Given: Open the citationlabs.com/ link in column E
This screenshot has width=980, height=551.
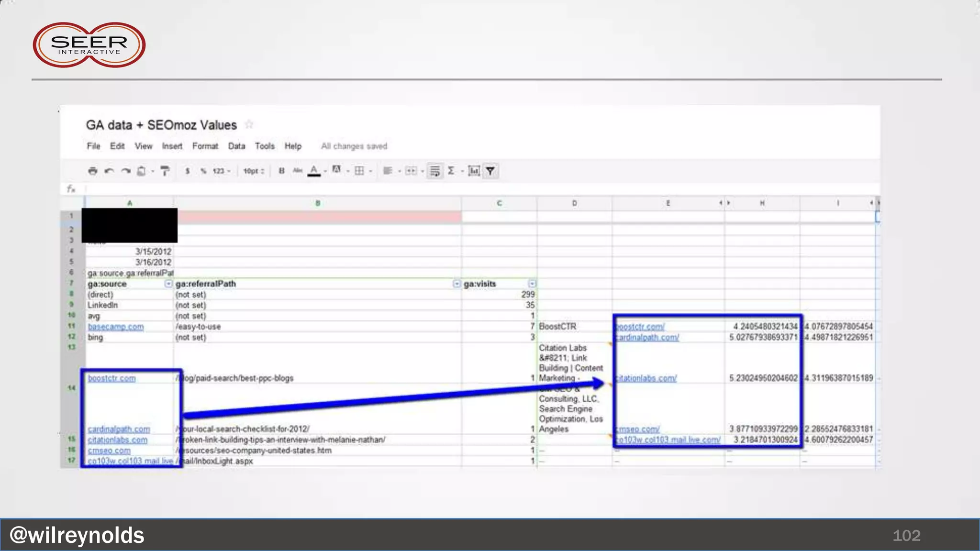Looking at the screenshot, I should [646, 378].
